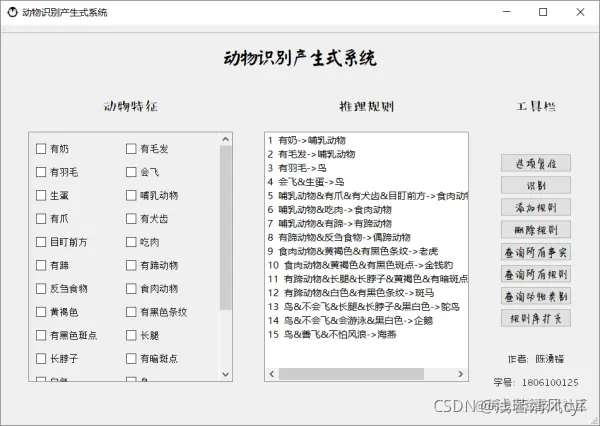Select rule 10 ending in 金钱豹
The image size is (601, 426).
(x=366, y=265)
